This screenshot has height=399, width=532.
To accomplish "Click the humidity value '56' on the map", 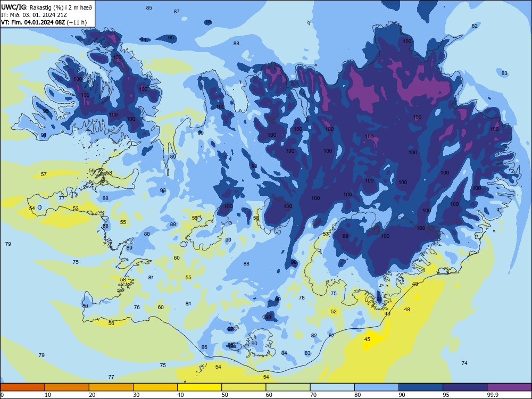I will point(111,323).
